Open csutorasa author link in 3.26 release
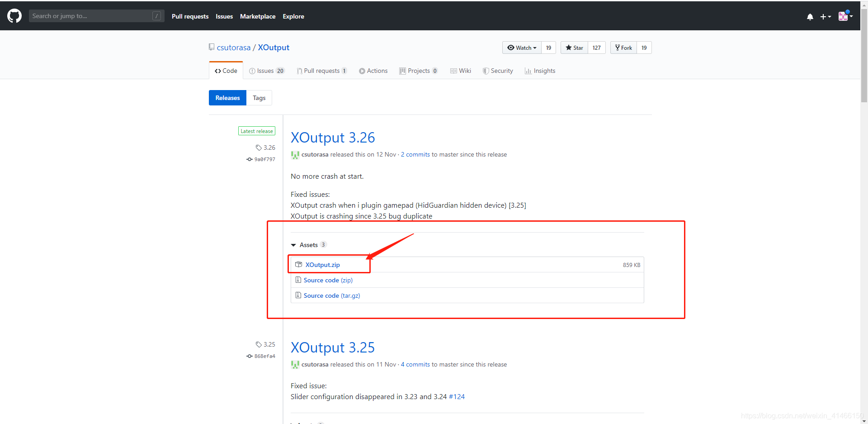This screenshot has width=868, height=424. [315, 154]
